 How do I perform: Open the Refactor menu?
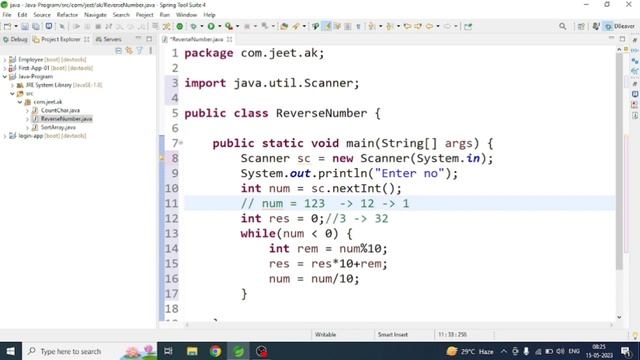pos(67,15)
